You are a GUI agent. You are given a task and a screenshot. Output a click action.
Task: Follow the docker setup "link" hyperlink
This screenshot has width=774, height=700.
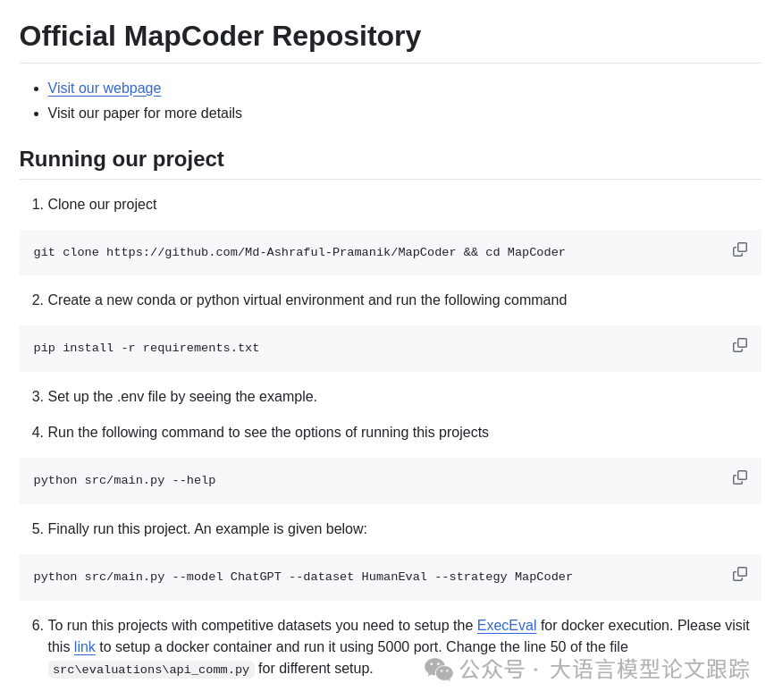click(x=84, y=647)
